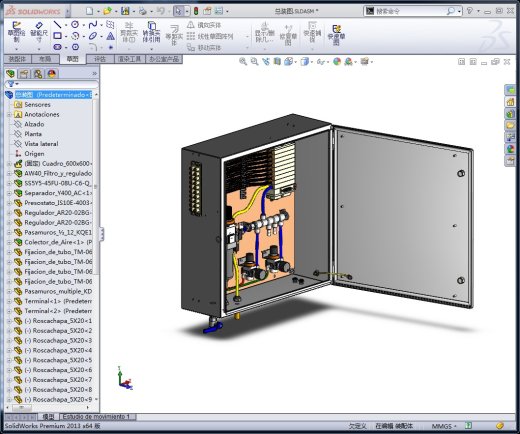This screenshot has height=434, width=520.
Task: Select the Spline sketch tool
Action: (x=93, y=24)
